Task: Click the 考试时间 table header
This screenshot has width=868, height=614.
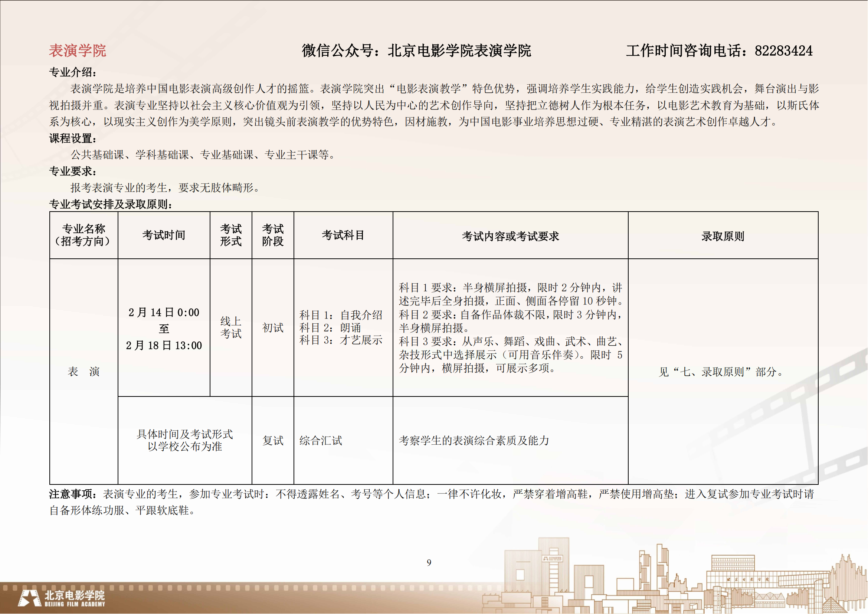Action: 164,235
